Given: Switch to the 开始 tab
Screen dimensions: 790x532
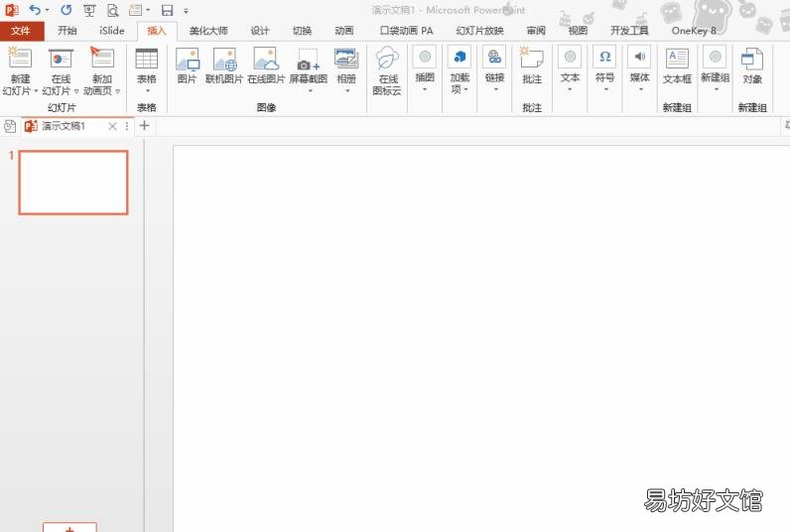Looking at the screenshot, I should (x=67, y=31).
